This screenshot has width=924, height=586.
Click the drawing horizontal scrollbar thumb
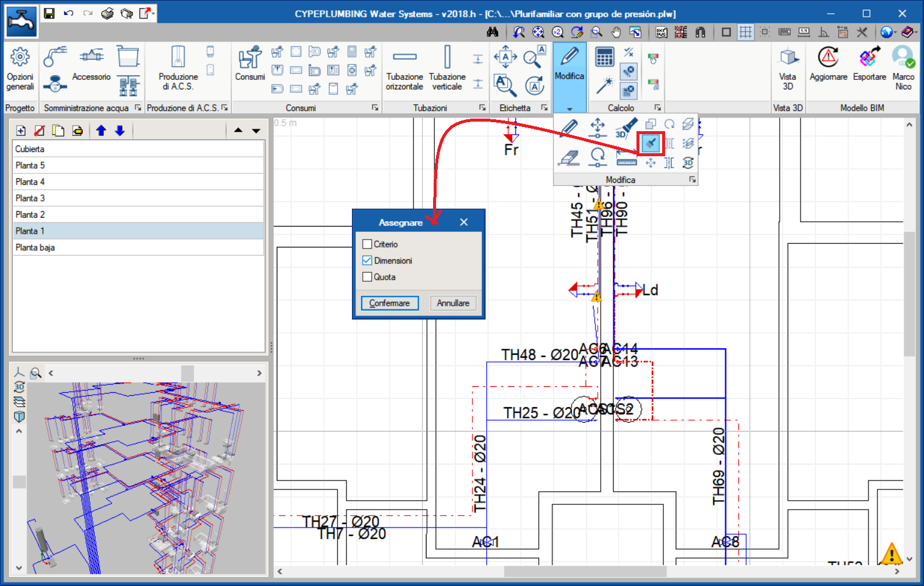[x=585, y=572]
